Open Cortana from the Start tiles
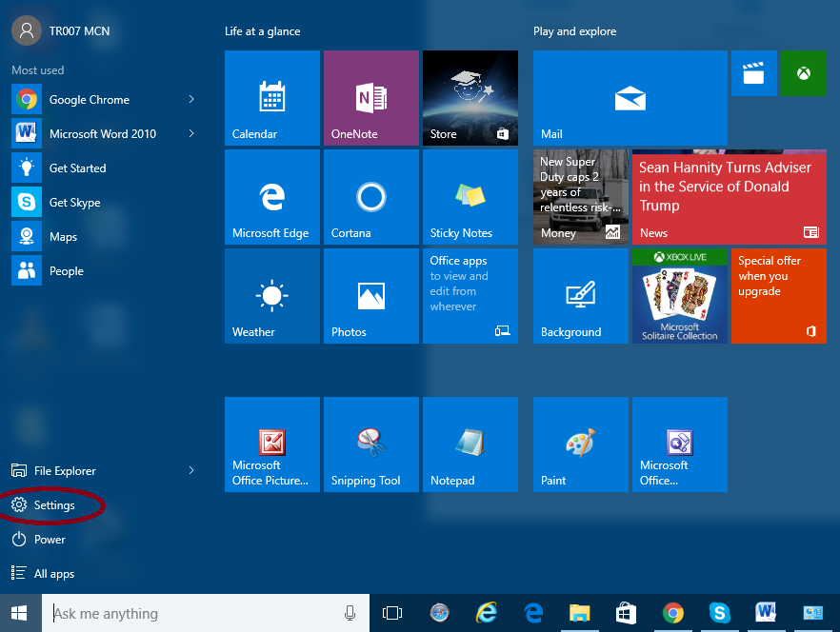The height and width of the screenshot is (632, 840). click(370, 197)
